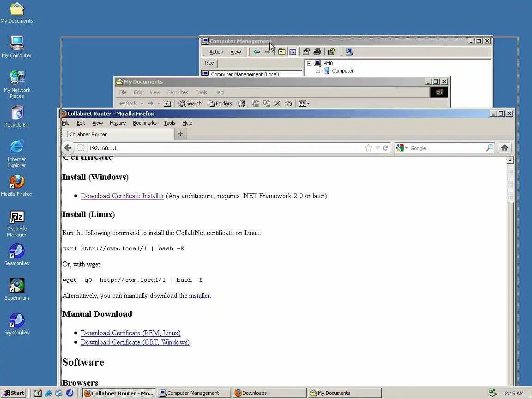
Task: Open Firefox Bookmarks menu
Action: click(145, 123)
